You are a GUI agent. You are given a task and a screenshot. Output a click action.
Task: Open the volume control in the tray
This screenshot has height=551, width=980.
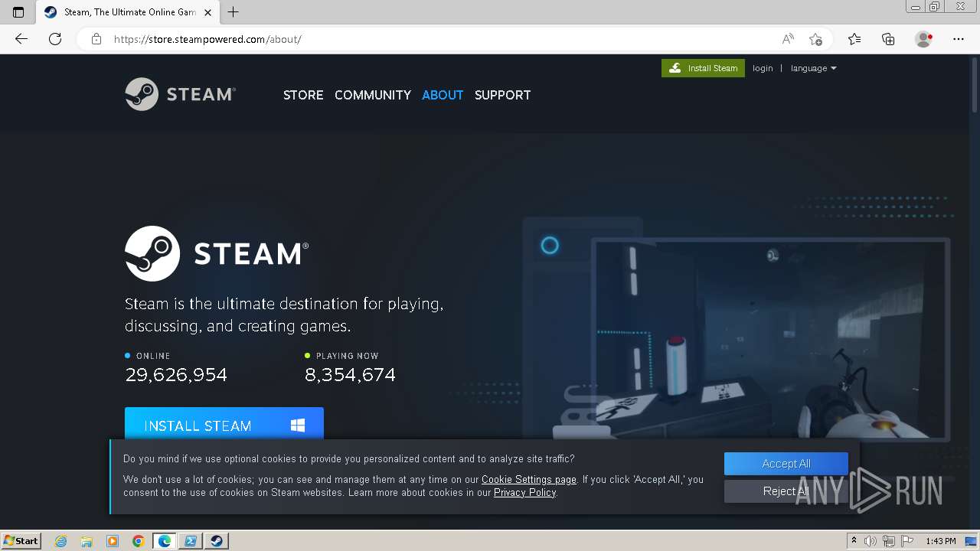871,541
